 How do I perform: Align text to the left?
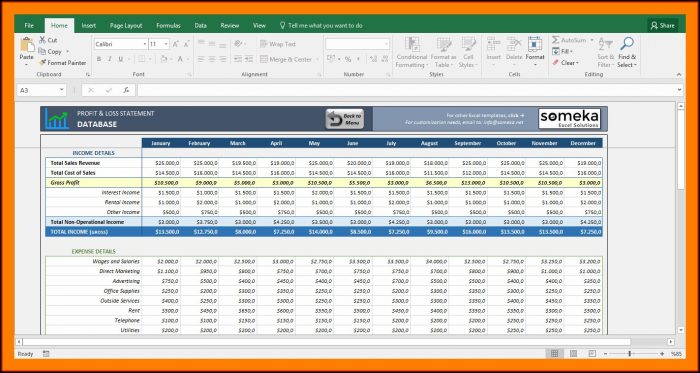click(x=201, y=59)
